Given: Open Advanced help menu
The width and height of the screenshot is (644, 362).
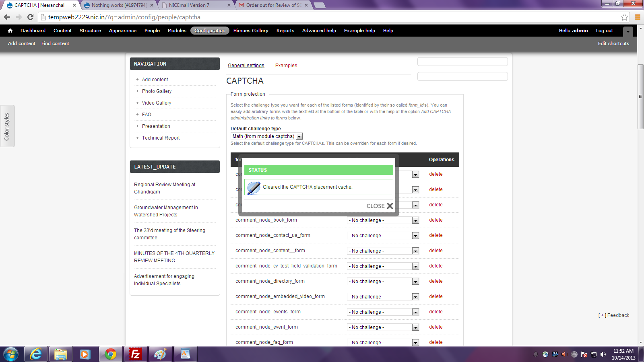Looking at the screenshot, I should point(319,31).
